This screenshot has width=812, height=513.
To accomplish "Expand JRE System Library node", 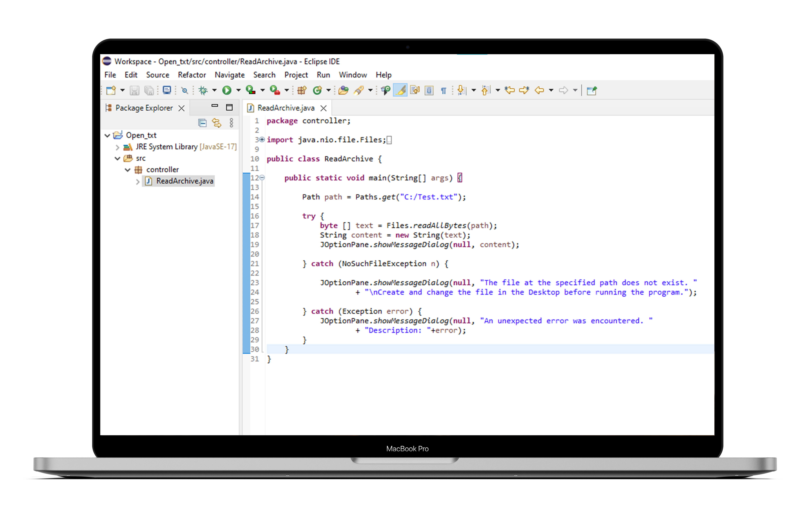I will (x=117, y=147).
